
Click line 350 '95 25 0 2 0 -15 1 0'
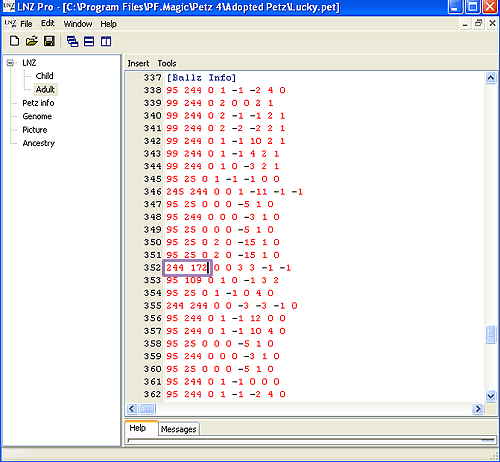point(223,242)
